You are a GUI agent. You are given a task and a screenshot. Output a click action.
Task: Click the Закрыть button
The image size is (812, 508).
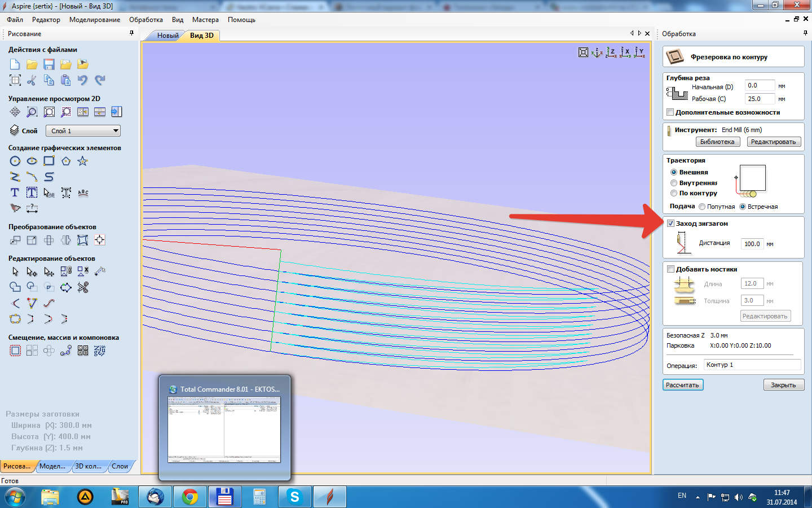(x=784, y=385)
